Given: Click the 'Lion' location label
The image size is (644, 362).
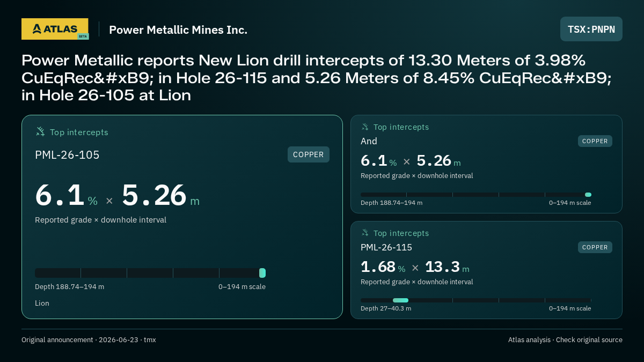Looking at the screenshot, I should 42,303.
